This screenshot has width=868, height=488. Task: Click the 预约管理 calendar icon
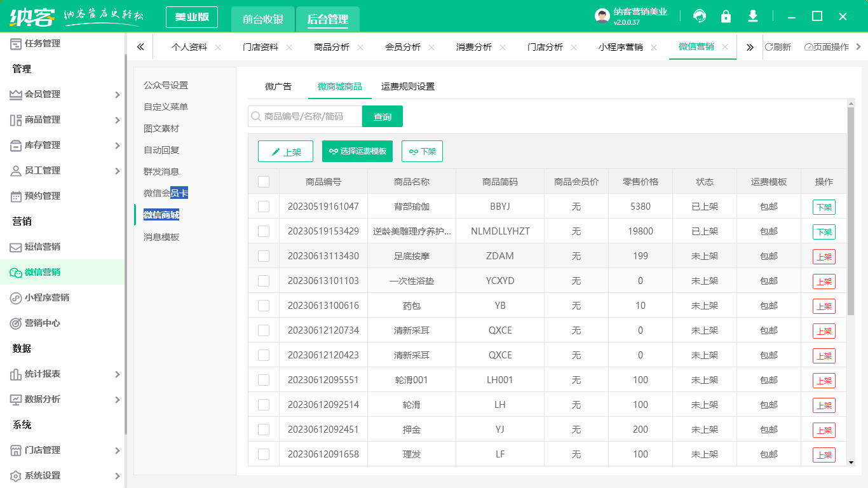click(16, 196)
